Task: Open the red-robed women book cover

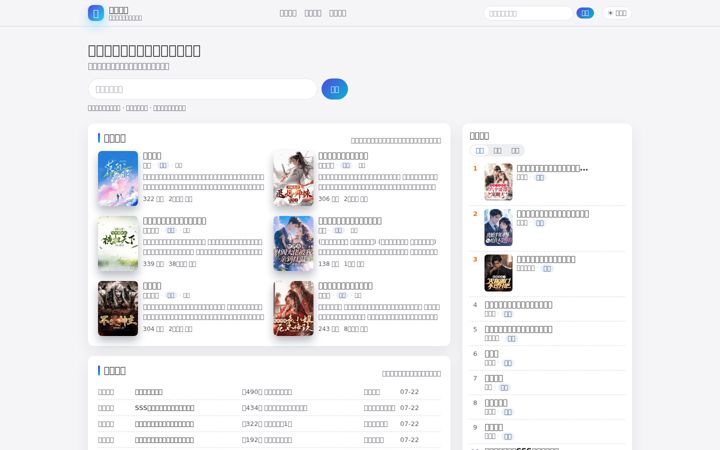Action: click(293, 309)
